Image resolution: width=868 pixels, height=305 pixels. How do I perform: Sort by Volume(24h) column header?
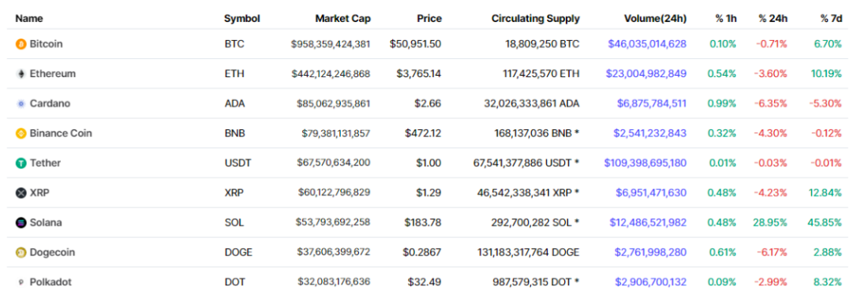[655, 18]
